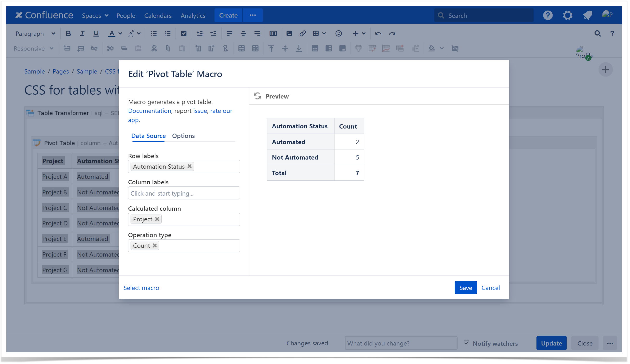Remove the Count operation type tag
Image resolution: width=630 pixels, height=364 pixels.
[x=155, y=246]
